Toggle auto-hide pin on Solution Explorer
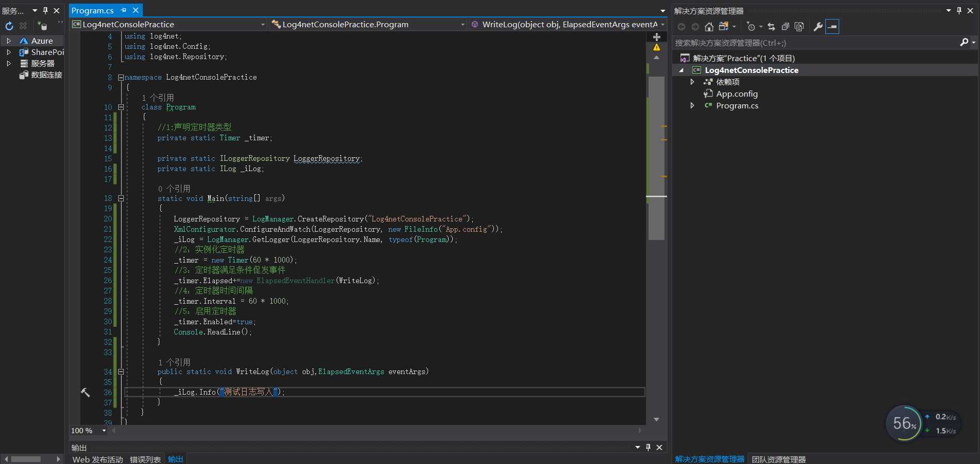The height and width of the screenshot is (464, 980). 959,10
